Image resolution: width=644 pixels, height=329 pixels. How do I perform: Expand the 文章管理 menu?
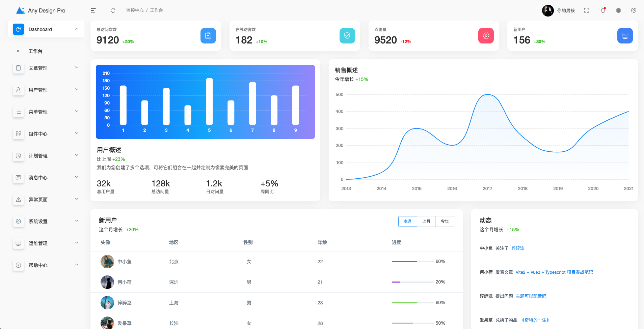tap(46, 68)
